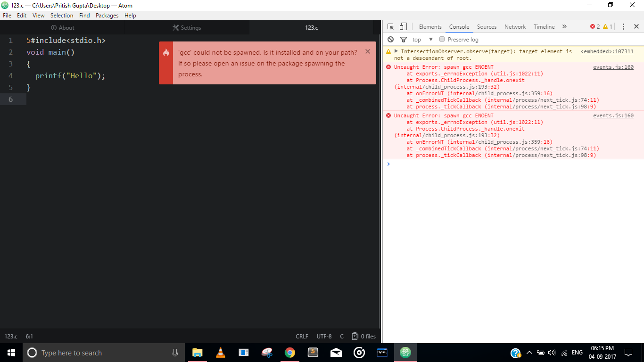Click the red error count indicator

coord(595,27)
